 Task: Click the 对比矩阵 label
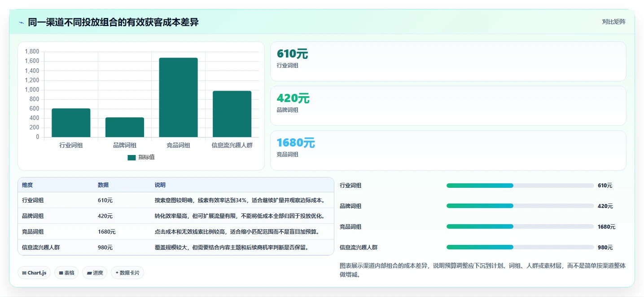point(613,22)
